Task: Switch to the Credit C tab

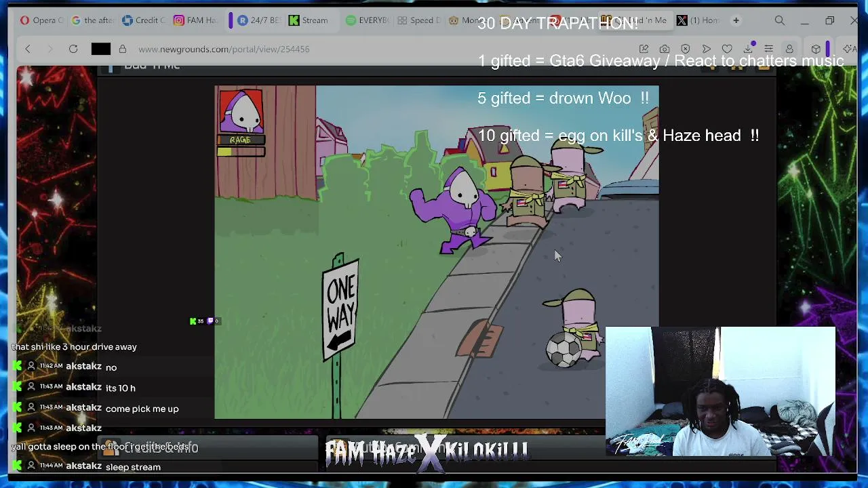Action: (144, 20)
